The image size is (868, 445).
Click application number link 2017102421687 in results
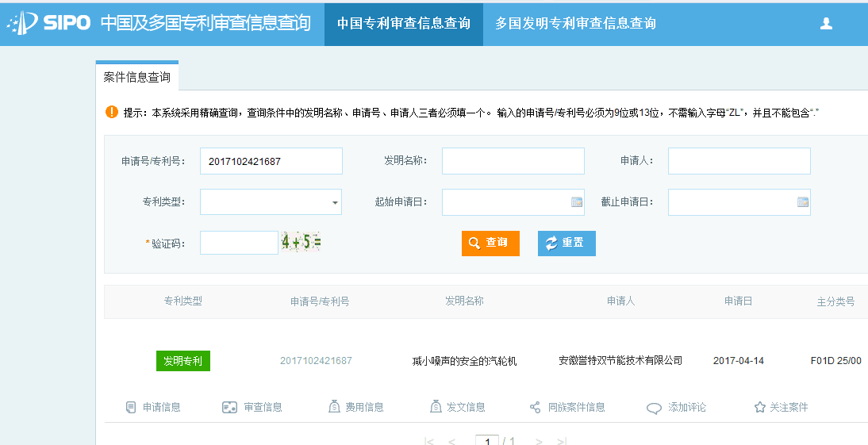(316, 361)
